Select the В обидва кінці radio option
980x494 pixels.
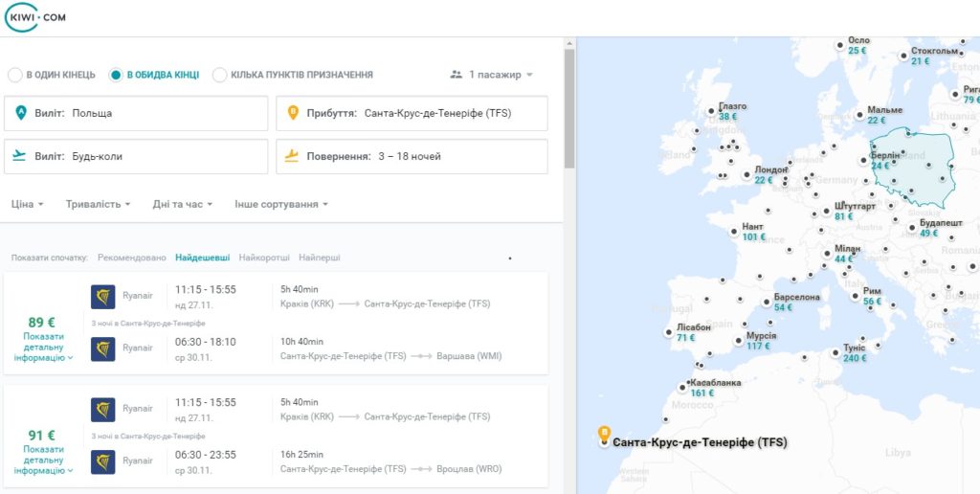pos(115,75)
